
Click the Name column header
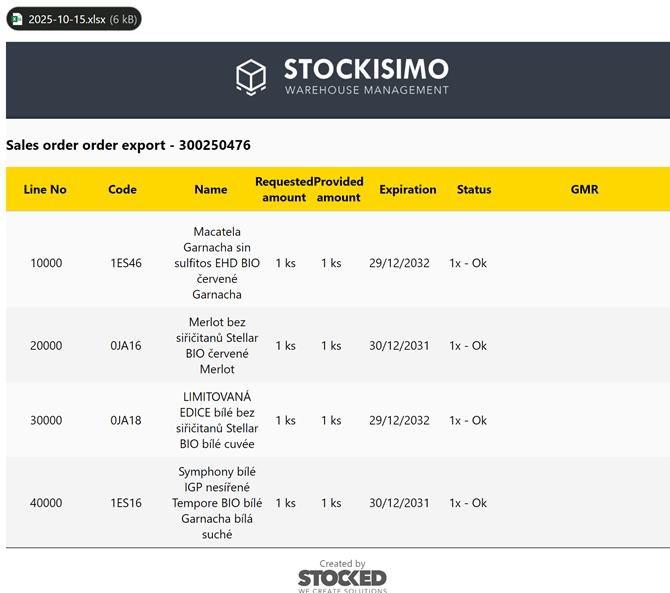pyautogui.click(x=211, y=189)
